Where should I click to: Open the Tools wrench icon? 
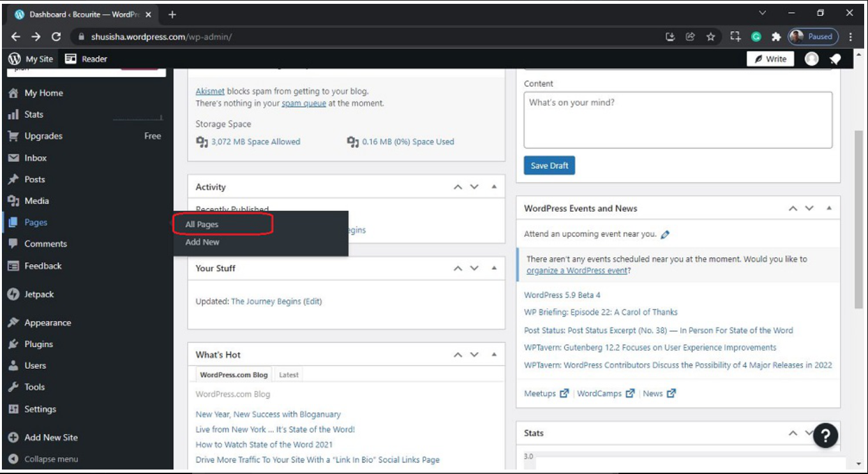(x=13, y=387)
